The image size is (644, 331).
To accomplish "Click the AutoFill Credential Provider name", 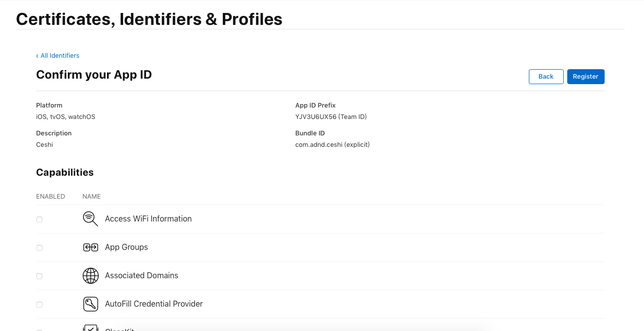I will click(x=154, y=304).
